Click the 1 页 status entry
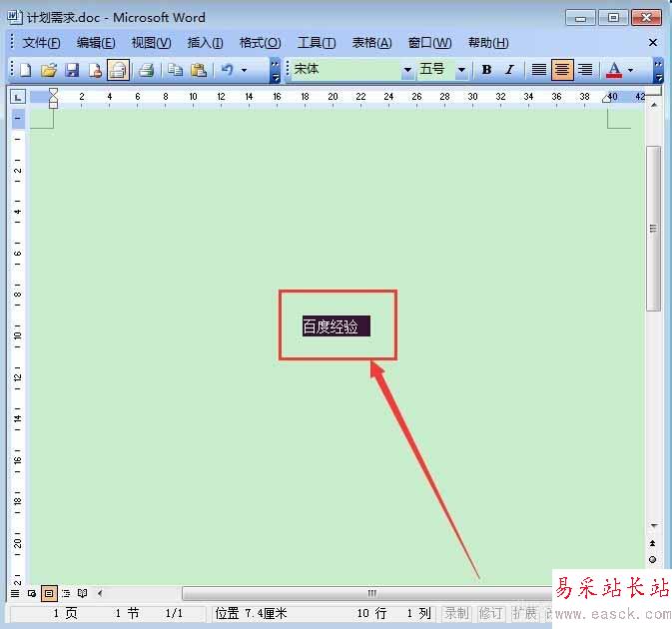 click(66, 614)
